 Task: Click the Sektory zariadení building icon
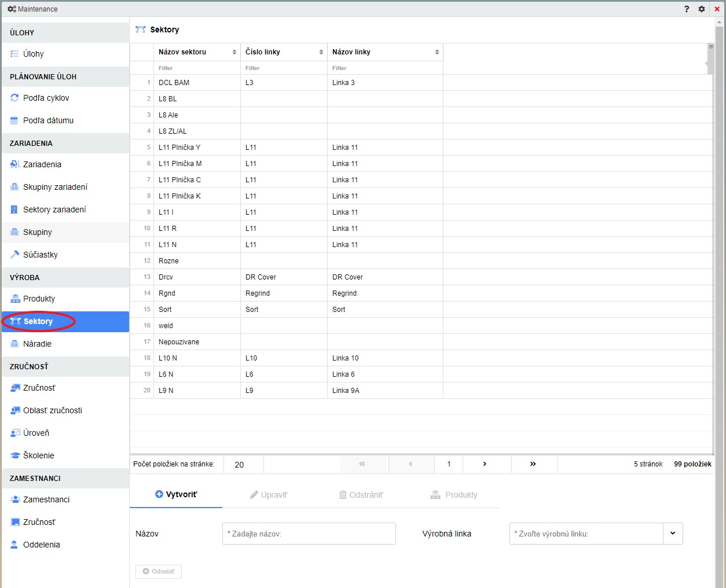tap(15, 210)
